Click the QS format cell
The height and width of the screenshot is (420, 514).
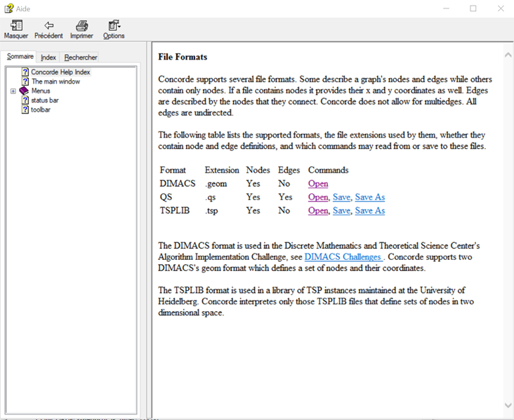pyautogui.click(x=166, y=197)
